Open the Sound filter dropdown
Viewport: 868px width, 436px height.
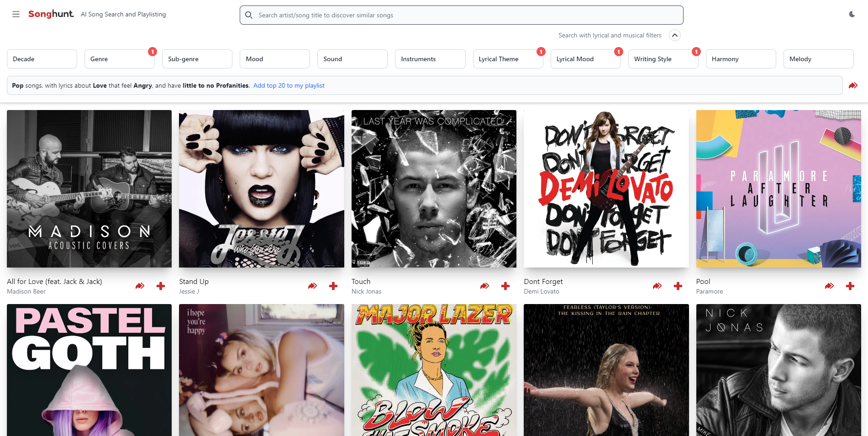click(x=352, y=59)
